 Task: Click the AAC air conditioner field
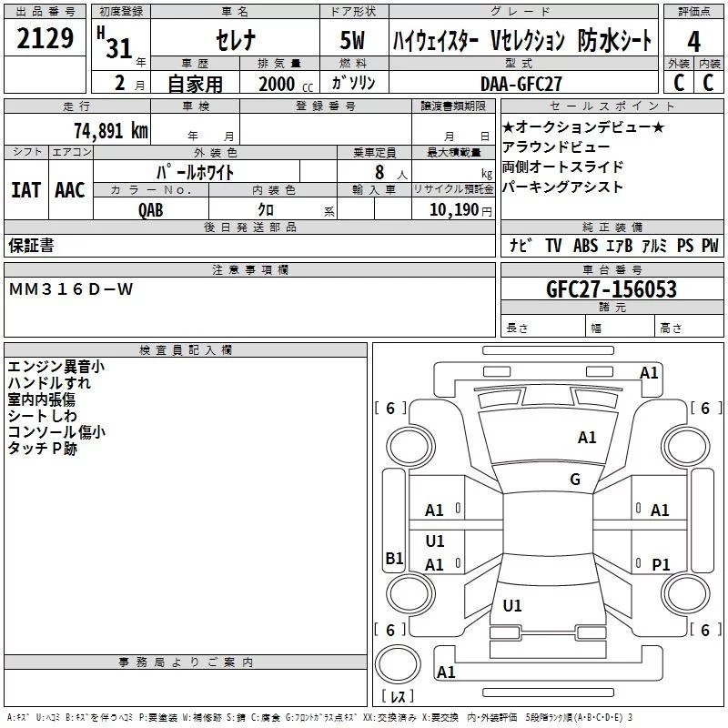(70, 190)
